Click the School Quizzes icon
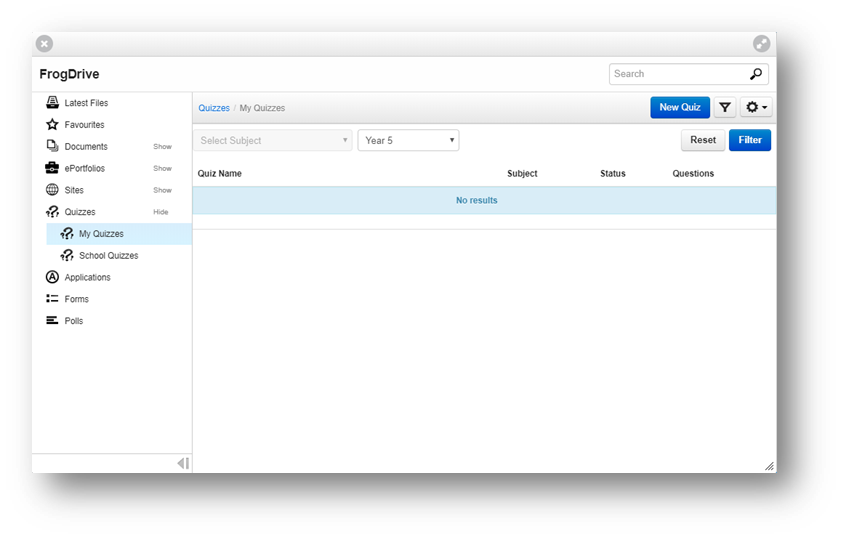Image resolution: width=842 pixels, height=538 pixels. point(67,256)
